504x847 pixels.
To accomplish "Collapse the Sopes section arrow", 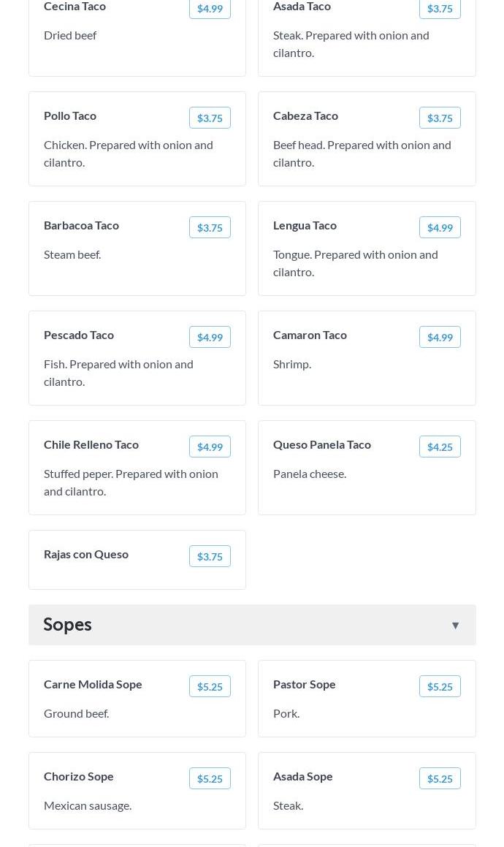I will point(455,626).
